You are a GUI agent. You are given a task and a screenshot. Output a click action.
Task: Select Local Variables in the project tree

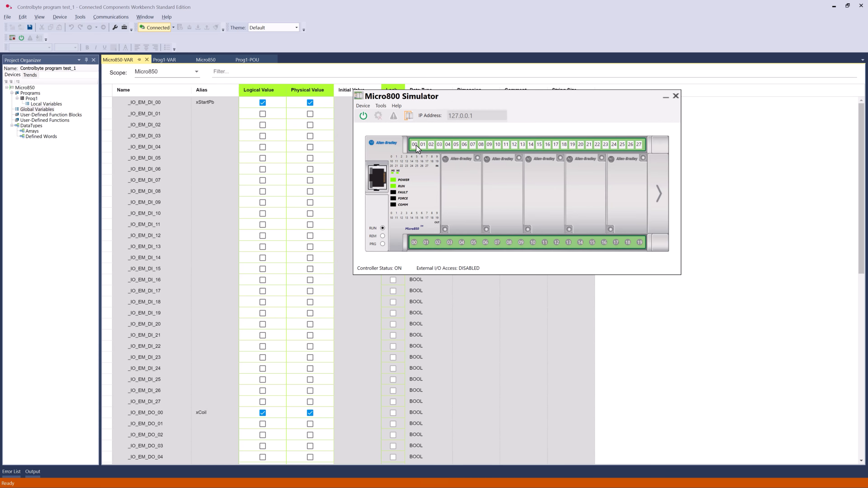(x=46, y=104)
